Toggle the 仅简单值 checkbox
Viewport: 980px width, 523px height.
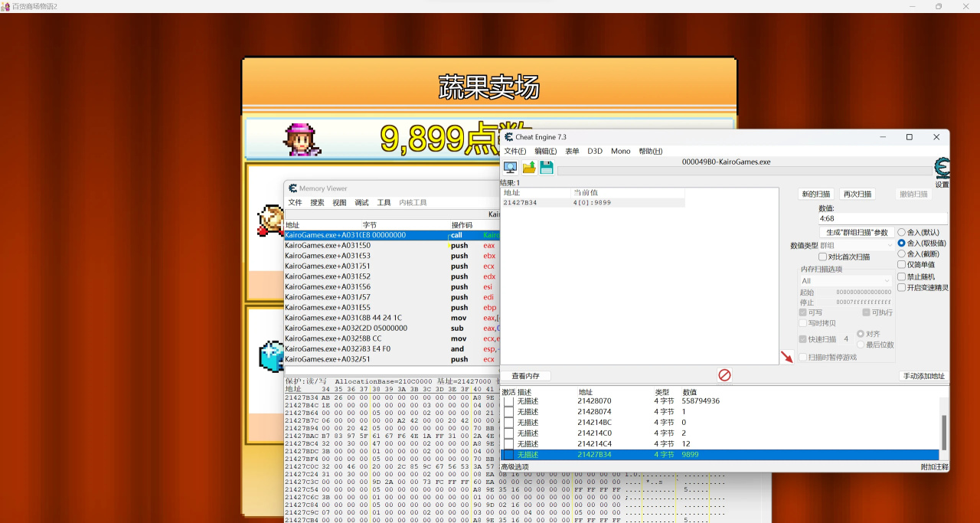point(902,264)
